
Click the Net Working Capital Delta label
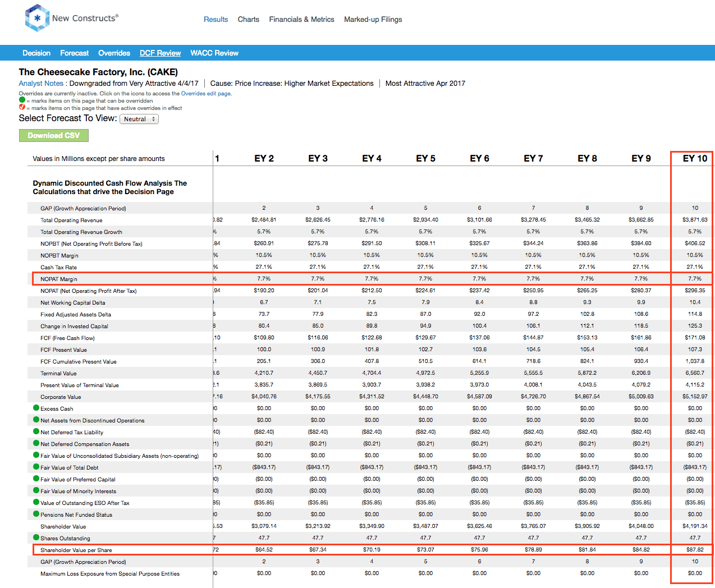point(72,302)
